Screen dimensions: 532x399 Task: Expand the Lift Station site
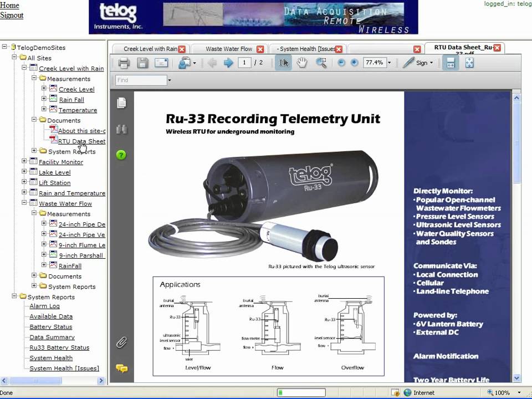tap(24, 182)
